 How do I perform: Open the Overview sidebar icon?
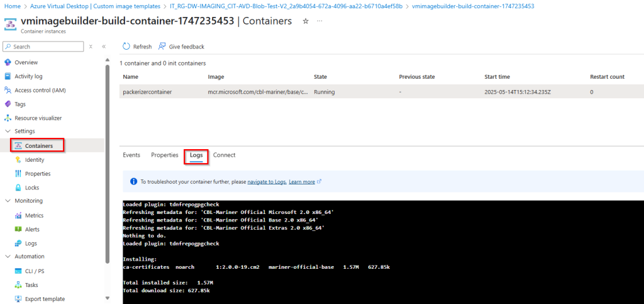click(8, 62)
